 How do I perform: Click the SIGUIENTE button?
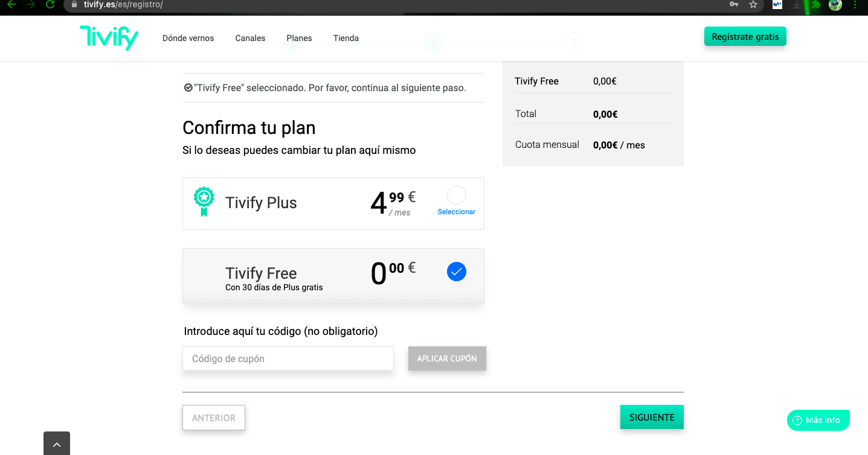(x=652, y=418)
